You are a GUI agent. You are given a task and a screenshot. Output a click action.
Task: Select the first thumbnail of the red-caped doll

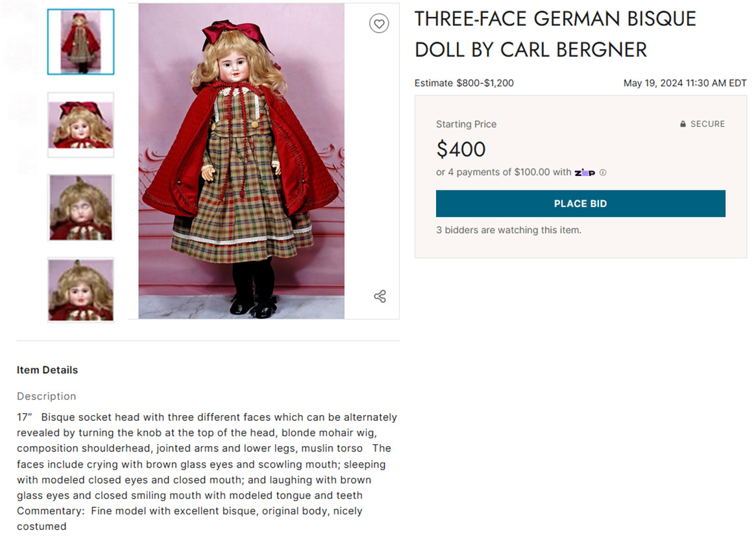point(80,42)
